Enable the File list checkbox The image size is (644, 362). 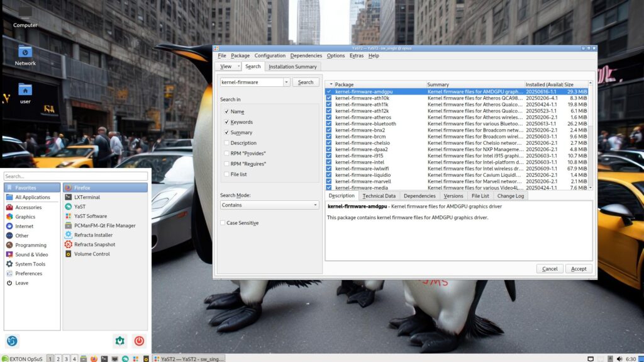pyautogui.click(x=226, y=174)
